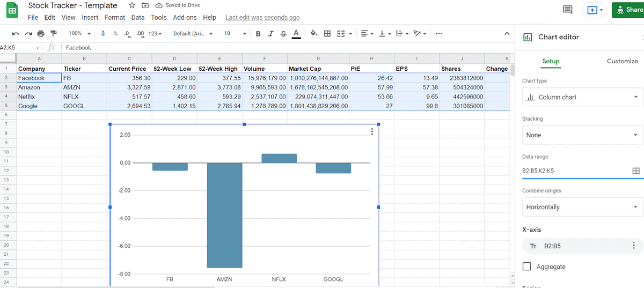Open the Help menu

pos(210,17)
